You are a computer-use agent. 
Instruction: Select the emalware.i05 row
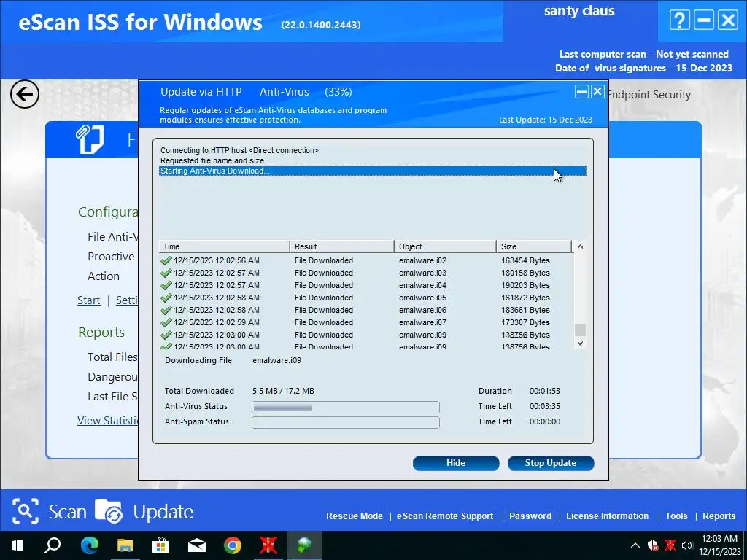(x=366, y=297)
